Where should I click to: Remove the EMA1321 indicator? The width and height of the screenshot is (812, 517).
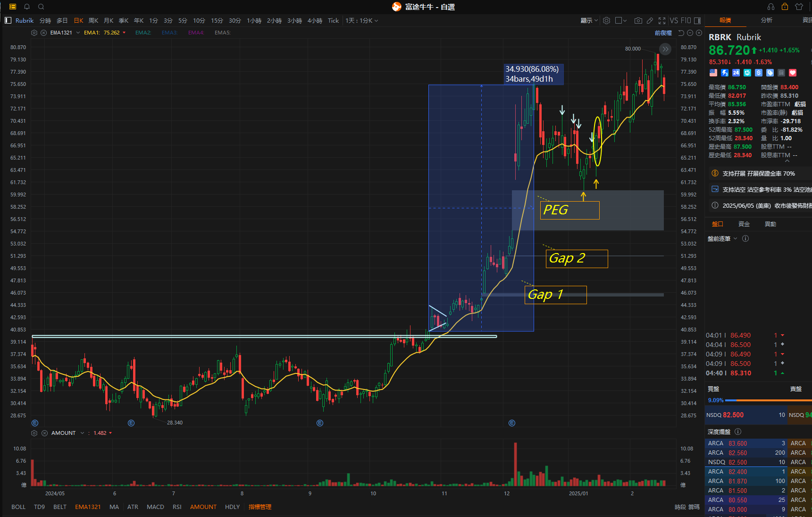coord(43,33)
